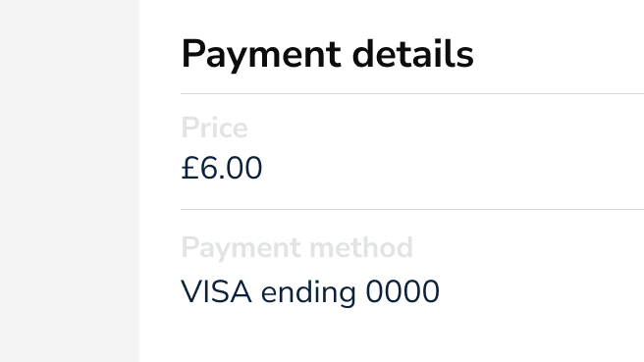Click the word ending in card text
Screen dimensions: 644x362
(308, 293)
